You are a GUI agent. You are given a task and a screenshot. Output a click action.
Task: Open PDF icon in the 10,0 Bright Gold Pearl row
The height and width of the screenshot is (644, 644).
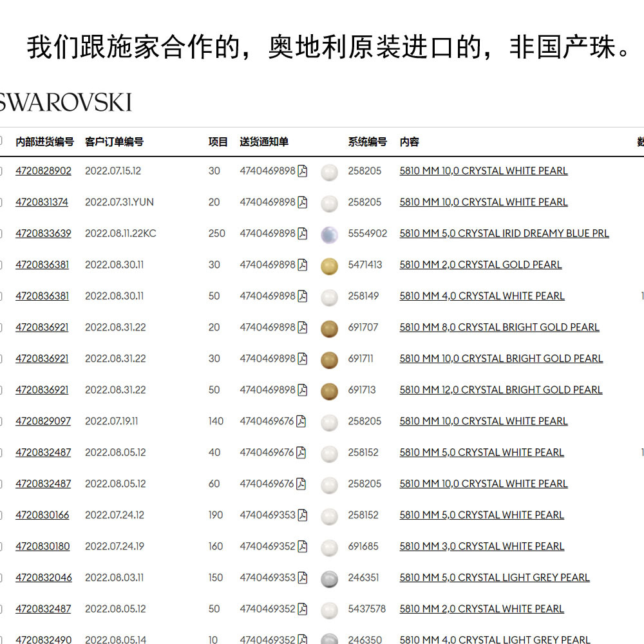pos(302,358)
